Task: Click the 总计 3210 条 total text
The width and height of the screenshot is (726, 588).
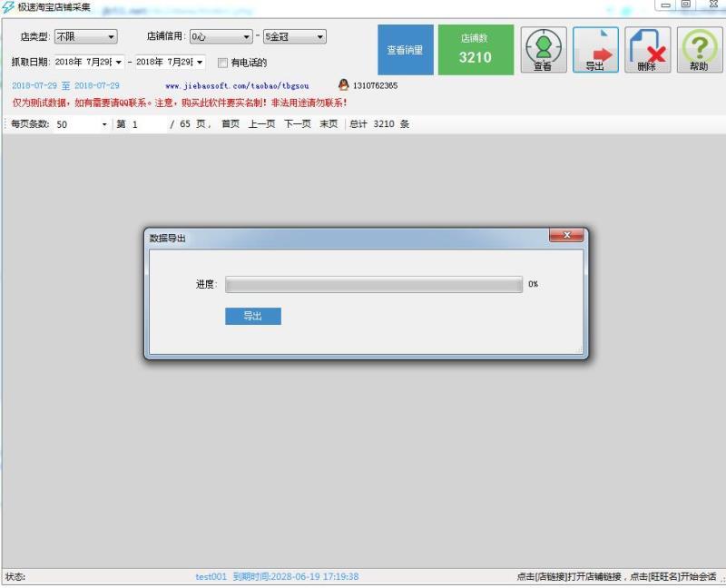Action: pyautogui.click(x=379, y=124)
